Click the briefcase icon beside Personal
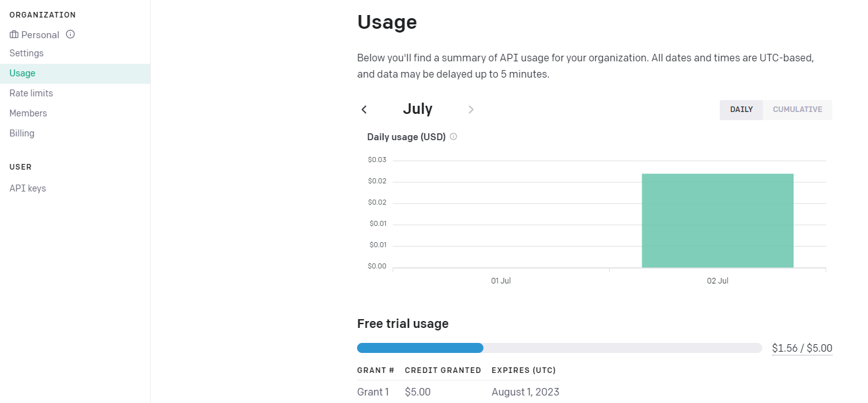868x403 pixels. click(x=14, y=34)
